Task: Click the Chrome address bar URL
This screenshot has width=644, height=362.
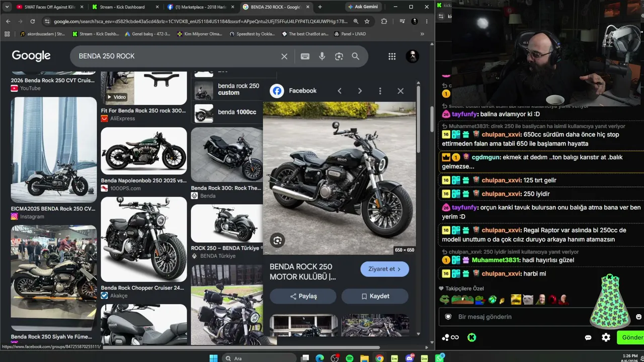Action: pos(200,22)
